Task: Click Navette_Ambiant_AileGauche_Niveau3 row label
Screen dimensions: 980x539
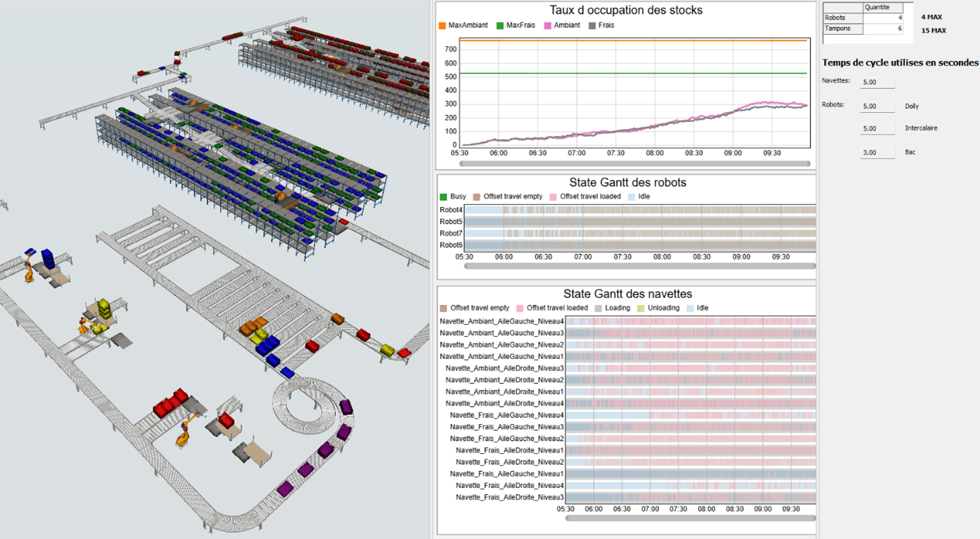Action: (502, 333)
